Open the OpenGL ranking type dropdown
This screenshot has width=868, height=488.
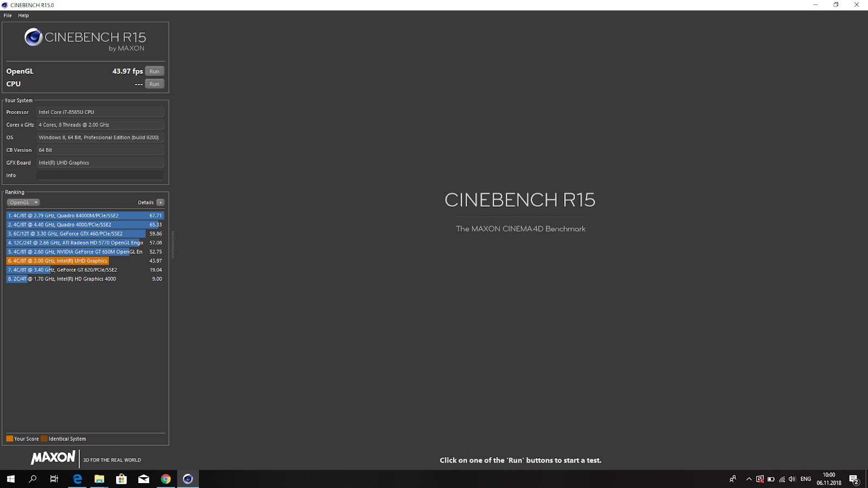[23, 202]
